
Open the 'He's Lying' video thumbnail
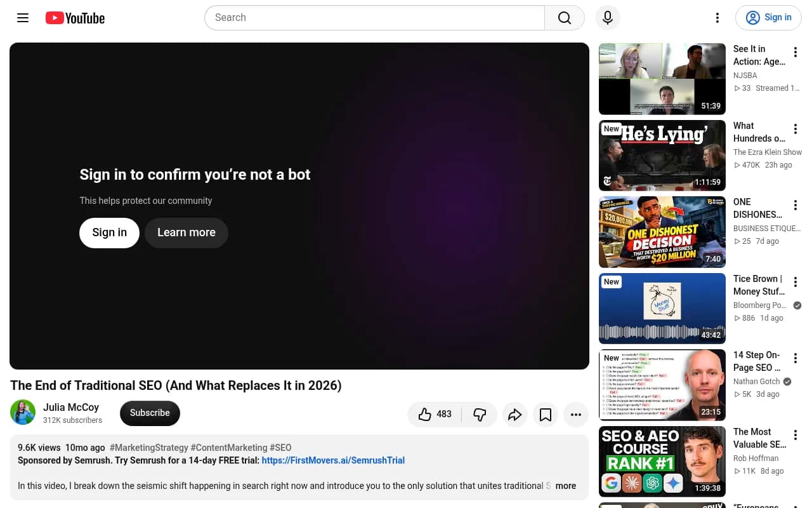[662, 156]
